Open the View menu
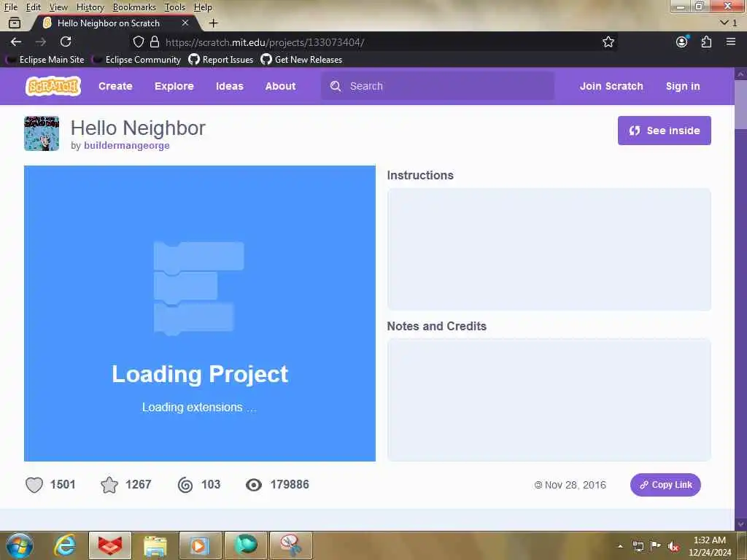The image size is (747, 560). 58,7
